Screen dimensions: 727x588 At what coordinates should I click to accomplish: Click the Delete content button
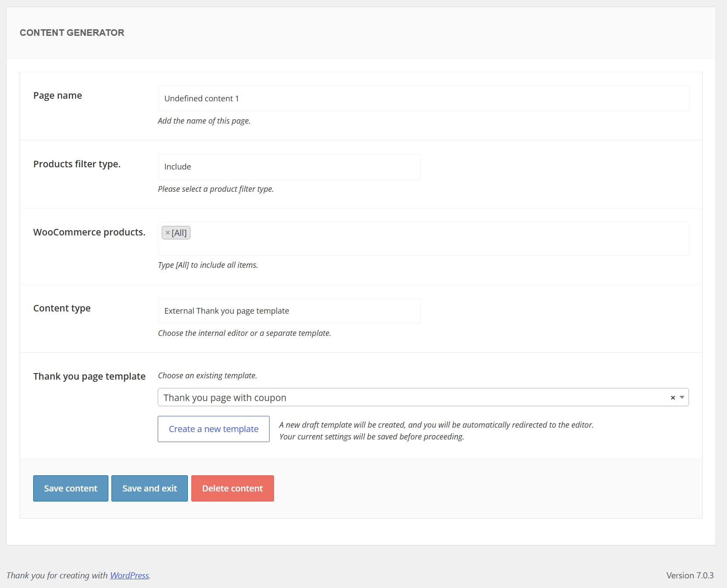click(x=232, y=488)
